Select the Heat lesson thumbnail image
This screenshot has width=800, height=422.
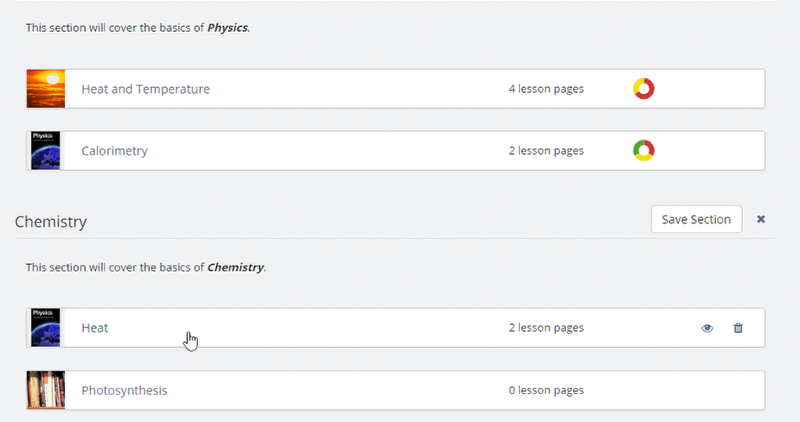pyautogui.click(x=45, y=328)
